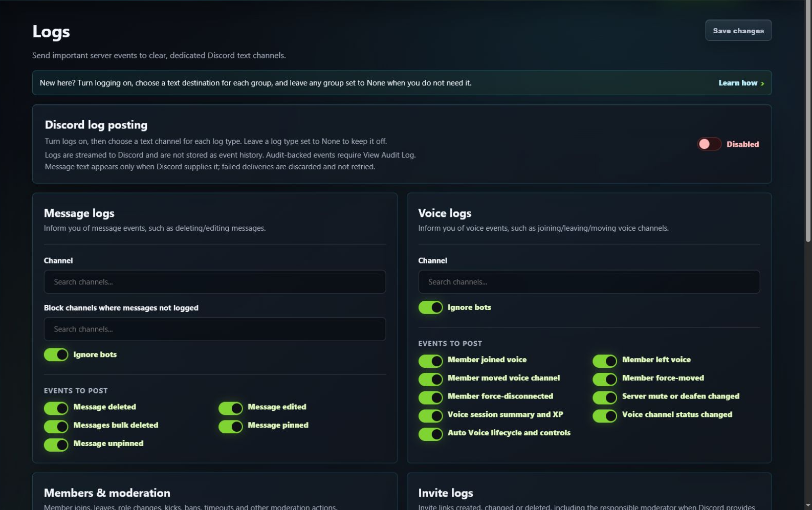Click the Invite logs heading

pyautogui.click(x=446, y=493)
